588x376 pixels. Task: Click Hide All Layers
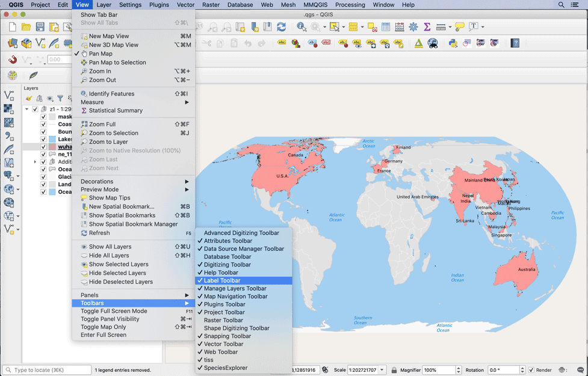(134, 255)
